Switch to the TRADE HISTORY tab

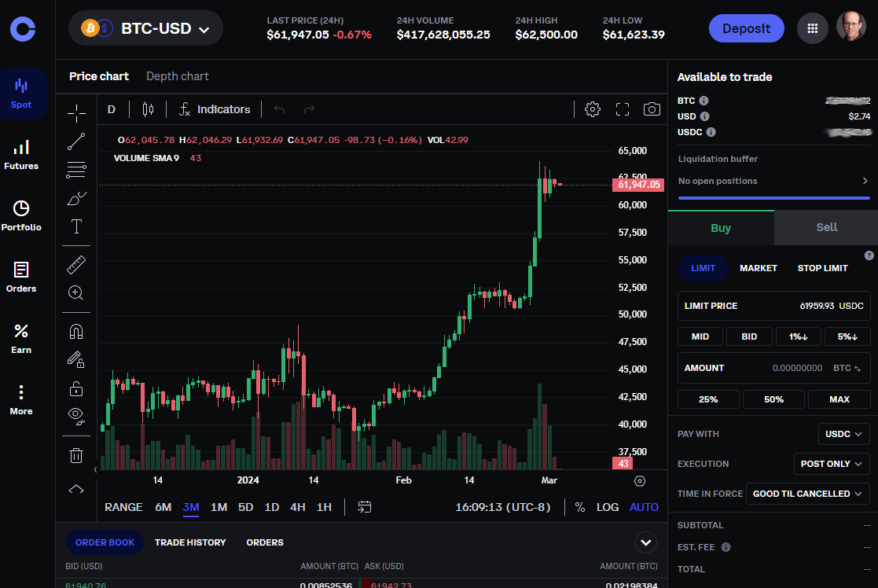pos(189,542)
